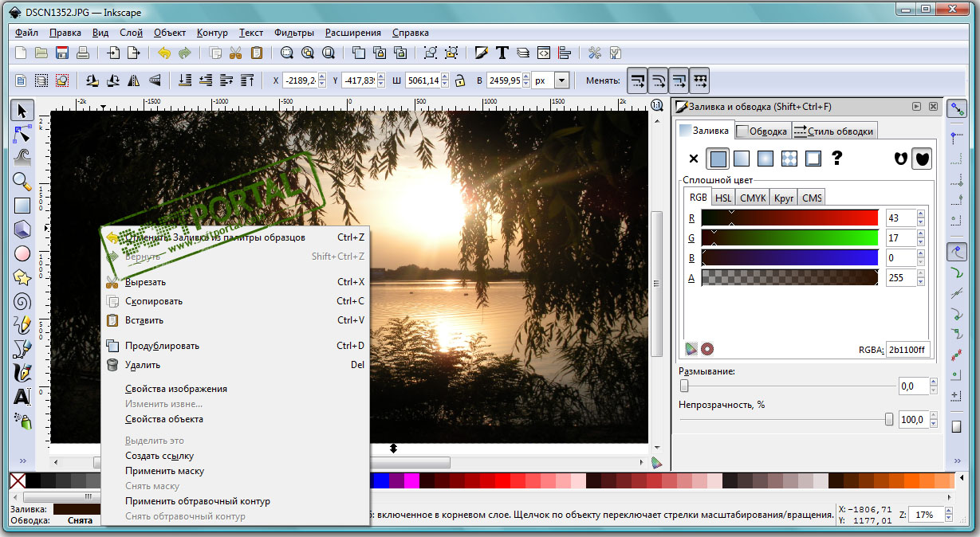
Task: Decrease the G channel value spinner
Action: click(x=921, y=242)
